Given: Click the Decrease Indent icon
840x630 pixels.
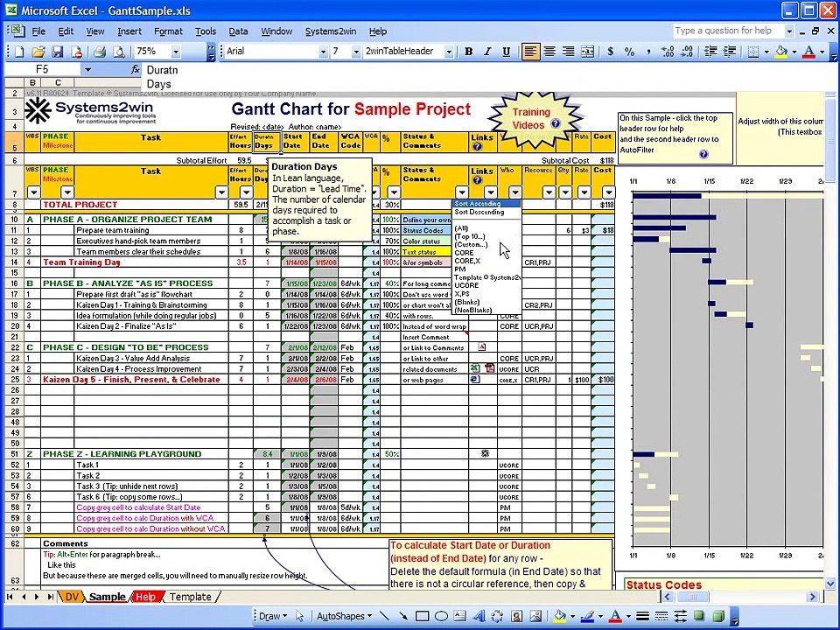Looking at the screenshot, I should pos(710,52).
